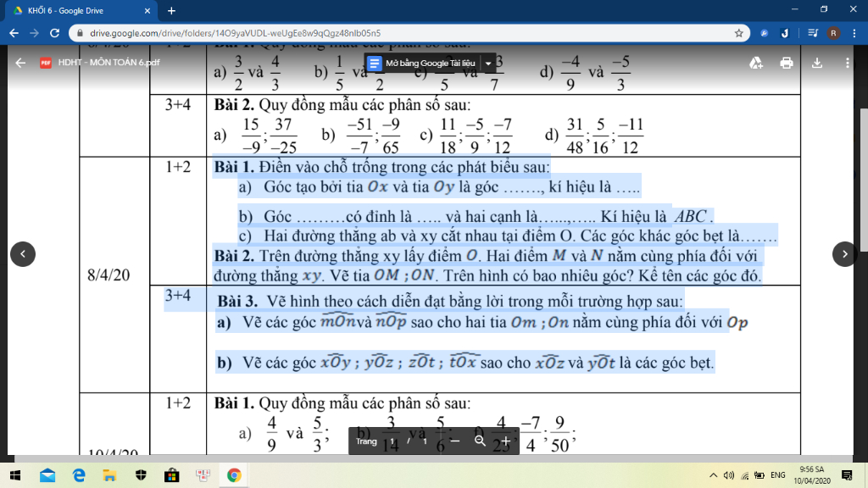Open Microsoft Edge from taskbar

pyautogui.click(x=79, y=475)
